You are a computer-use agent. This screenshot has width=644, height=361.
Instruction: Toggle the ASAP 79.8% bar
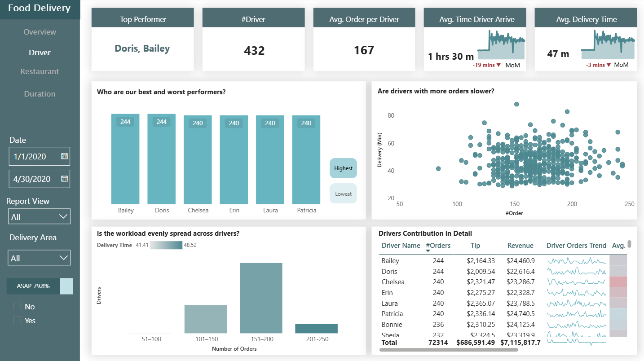[40, 286]
